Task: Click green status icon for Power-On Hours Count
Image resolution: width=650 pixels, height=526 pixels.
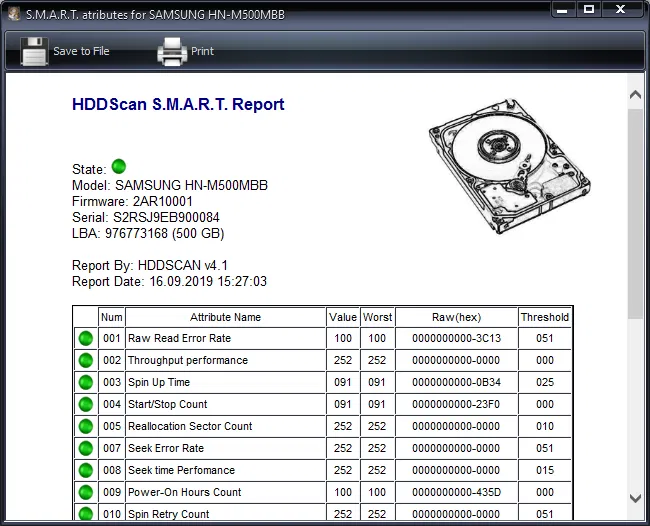Action: (x=86, y=492)
